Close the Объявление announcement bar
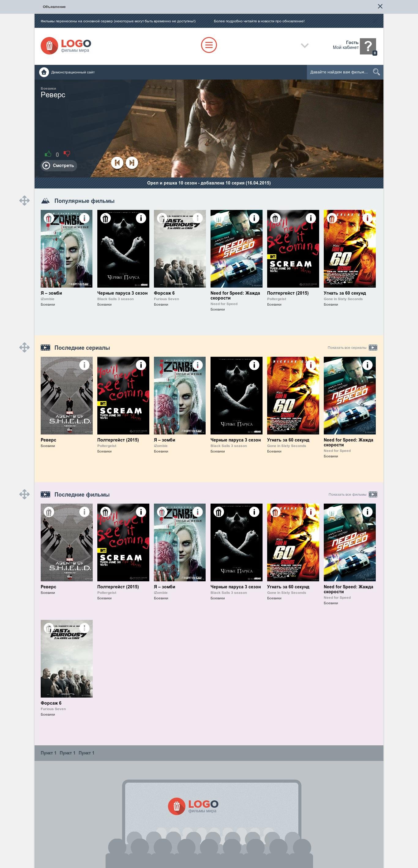 (380, 6)
